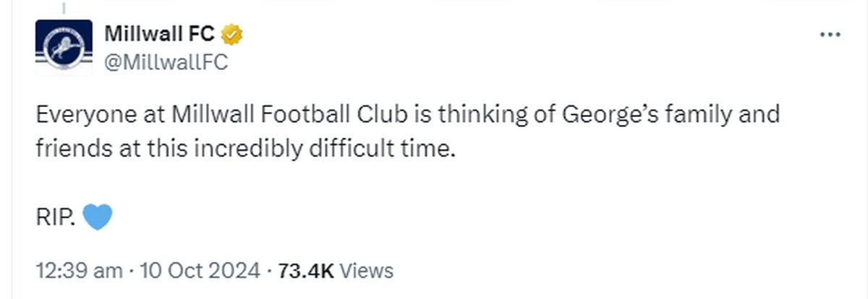Click the 12:39 am timestamp

(79, 271)
